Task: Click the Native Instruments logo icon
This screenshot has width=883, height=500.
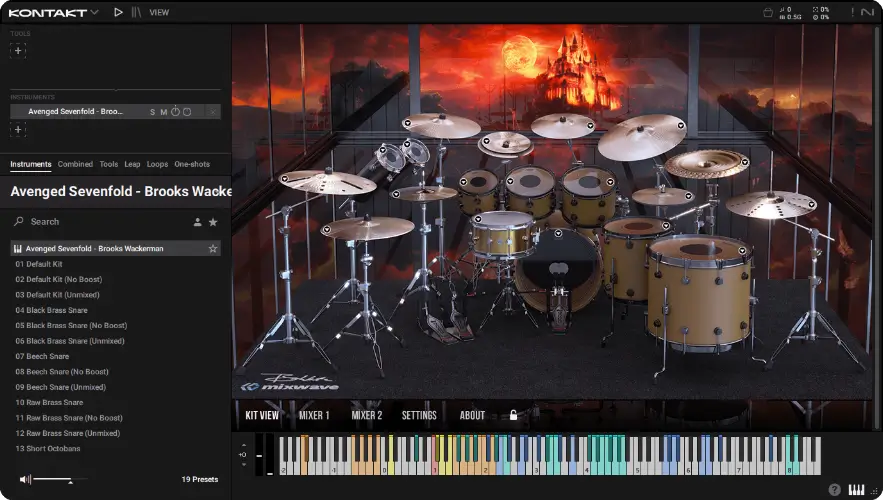Action: pos(866,12)
